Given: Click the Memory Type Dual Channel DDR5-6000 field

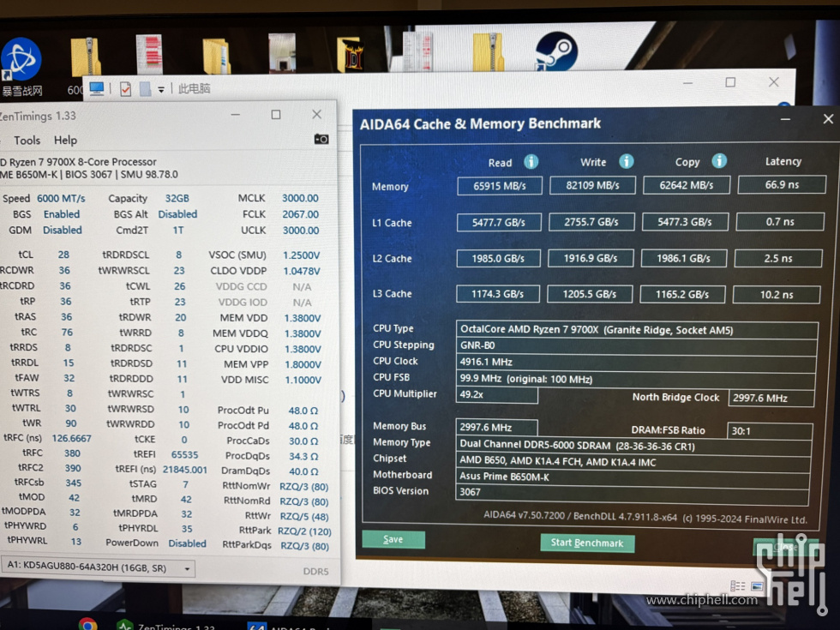Looking at the screenshot, I should [633, 447].
